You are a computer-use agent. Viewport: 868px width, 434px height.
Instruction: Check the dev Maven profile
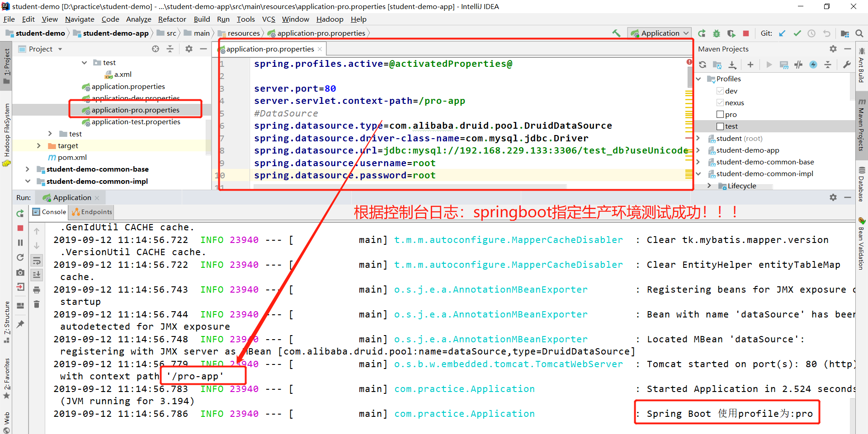coord(720,91)
